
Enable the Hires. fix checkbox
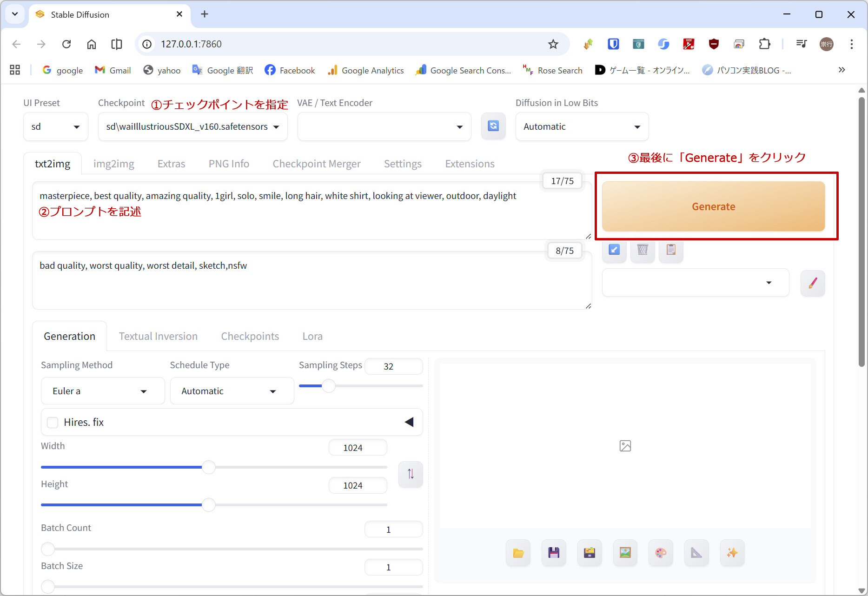[53, 423]
